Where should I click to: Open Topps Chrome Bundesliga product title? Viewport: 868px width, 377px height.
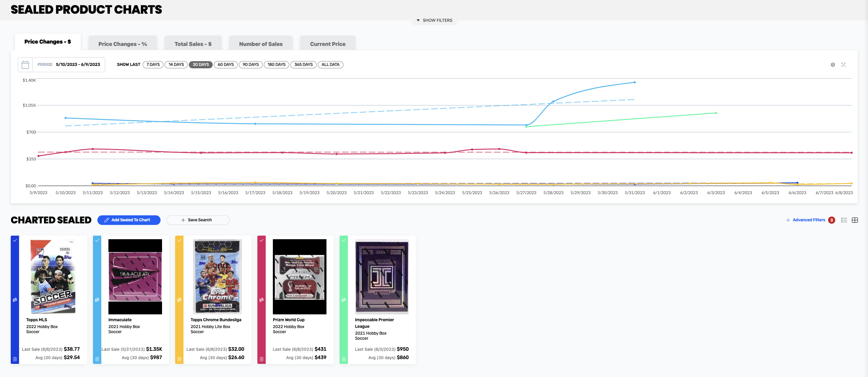click(216, 320)
